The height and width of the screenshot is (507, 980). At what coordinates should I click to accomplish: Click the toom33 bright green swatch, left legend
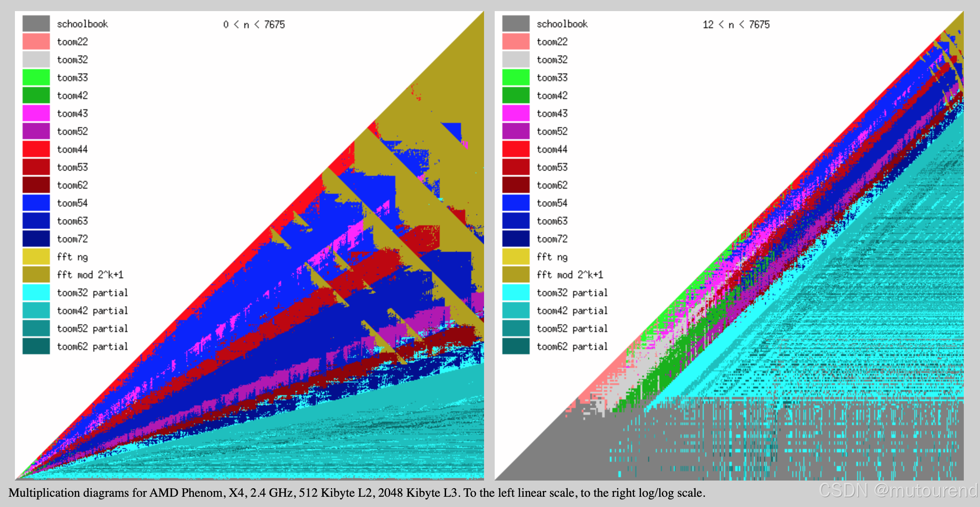coord(36,77)
